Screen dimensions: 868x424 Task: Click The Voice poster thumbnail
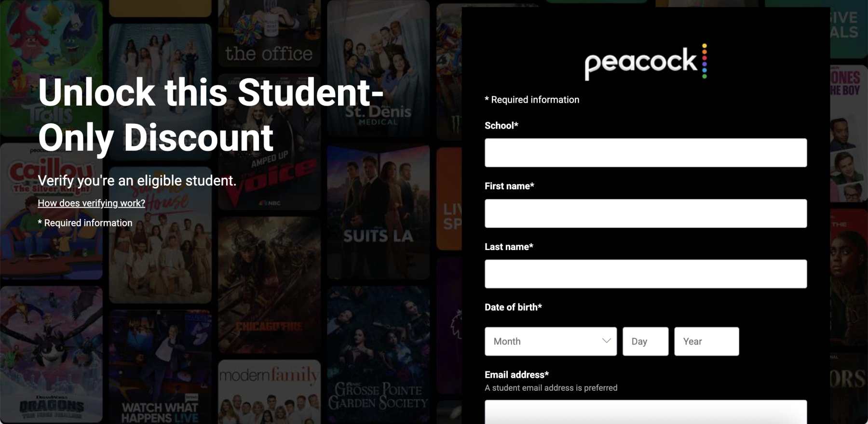tap(269, 142)
